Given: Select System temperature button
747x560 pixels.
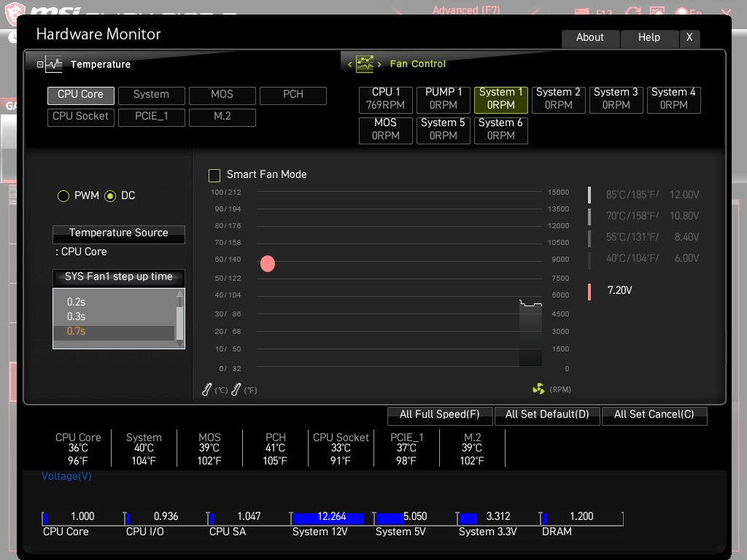Looking at the screenshot, I should click(x=152, y=95).
